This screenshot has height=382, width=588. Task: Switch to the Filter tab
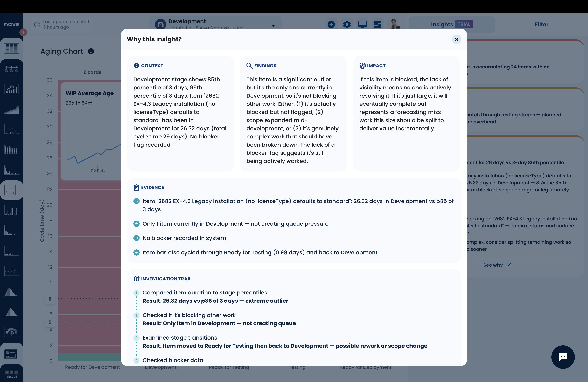tap(541, 24)
